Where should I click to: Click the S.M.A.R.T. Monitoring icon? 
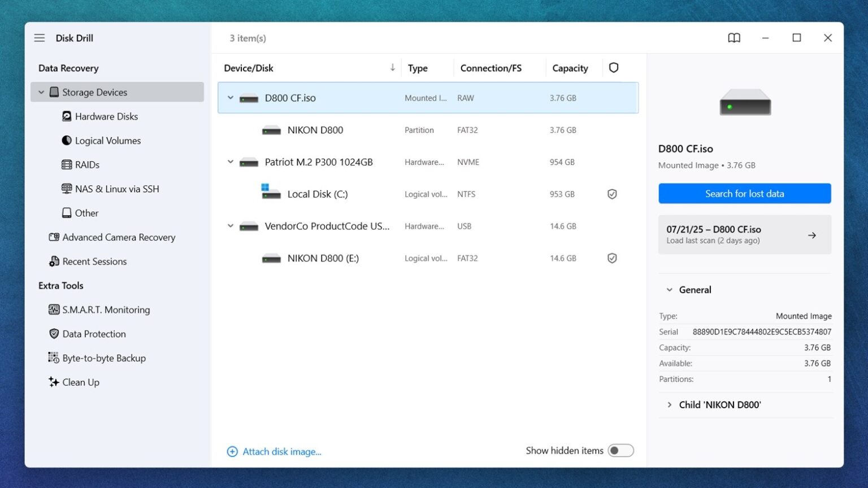(x=54, y=310)
